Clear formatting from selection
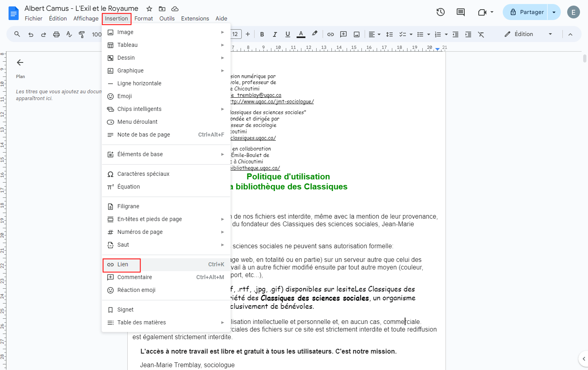The height and width of the screenshot is (370, 588). coord(481,34)
